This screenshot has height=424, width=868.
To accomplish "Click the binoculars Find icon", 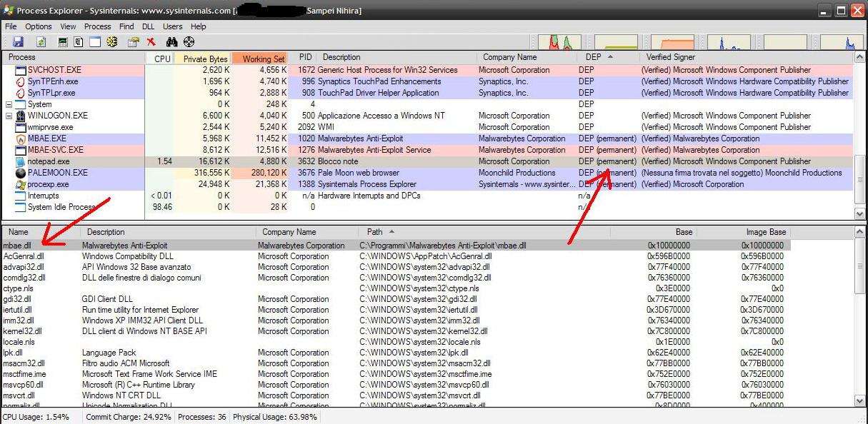I will click(x=172, y=42).
